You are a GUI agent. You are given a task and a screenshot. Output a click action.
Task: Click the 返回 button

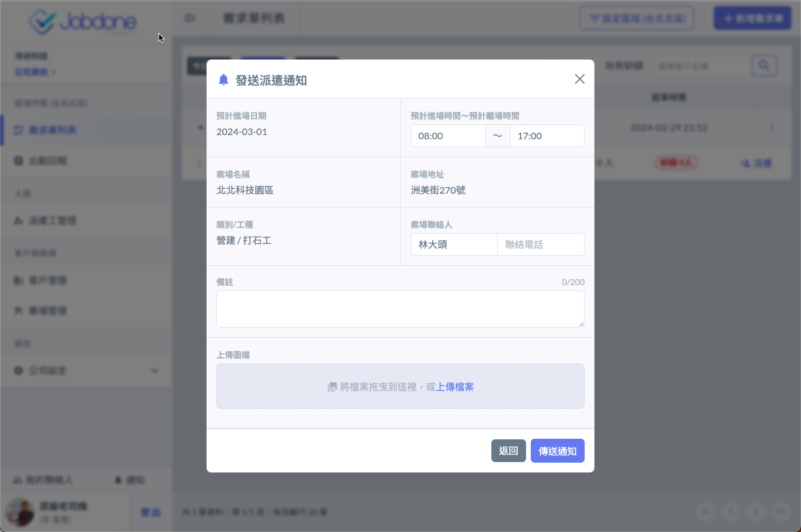508,451
